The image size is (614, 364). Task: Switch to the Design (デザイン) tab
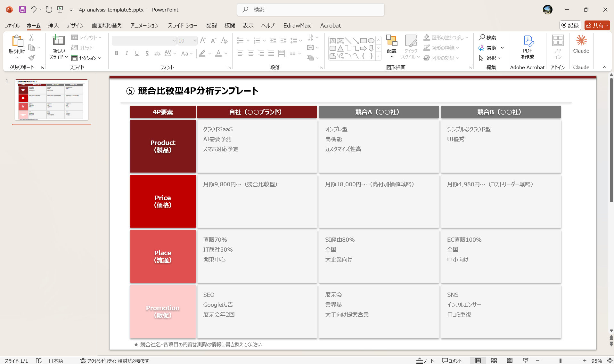point(75,25)
